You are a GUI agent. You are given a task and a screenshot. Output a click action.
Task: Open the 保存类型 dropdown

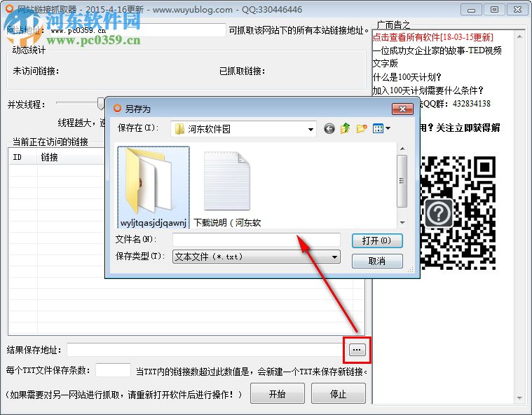pos(256,257)
